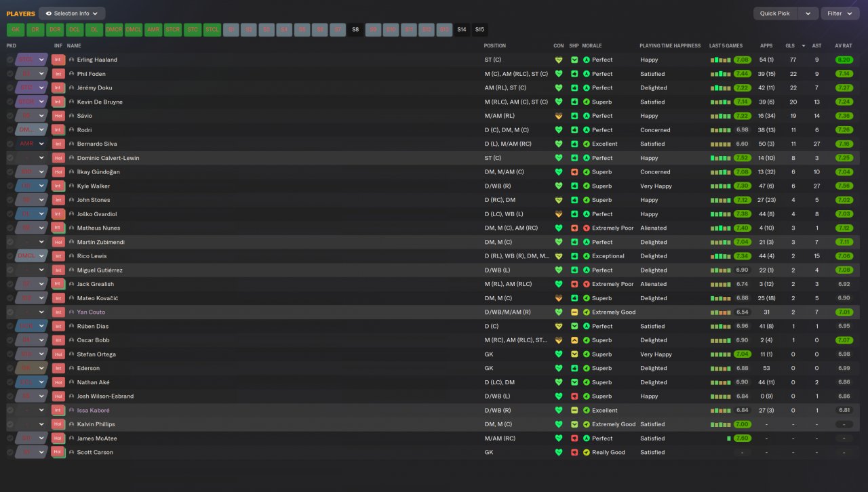Open position dropdown for Jérémy Doku
Image resolution: width=868 pixels, height=492 pixels.
click(x=41, y=88)
